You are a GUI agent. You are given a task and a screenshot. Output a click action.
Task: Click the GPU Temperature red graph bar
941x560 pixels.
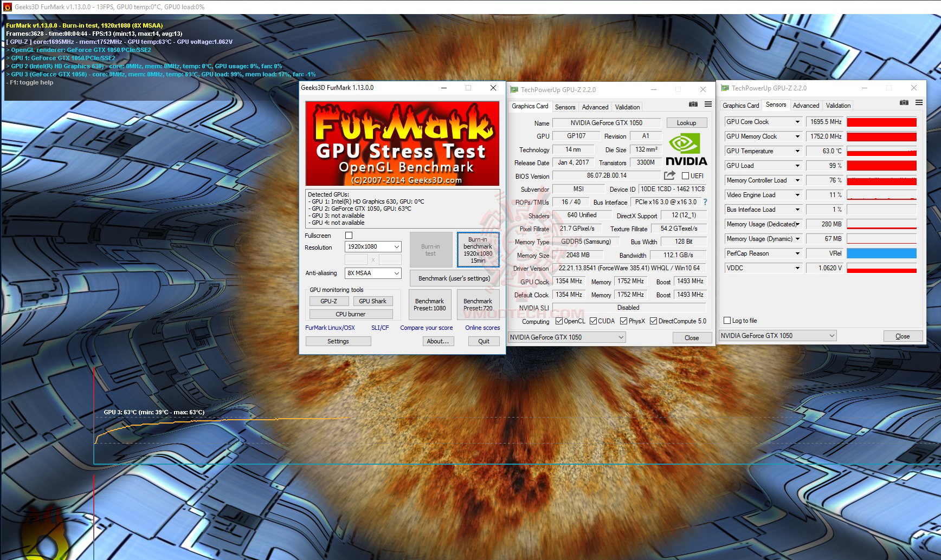(x=881, y=151)
